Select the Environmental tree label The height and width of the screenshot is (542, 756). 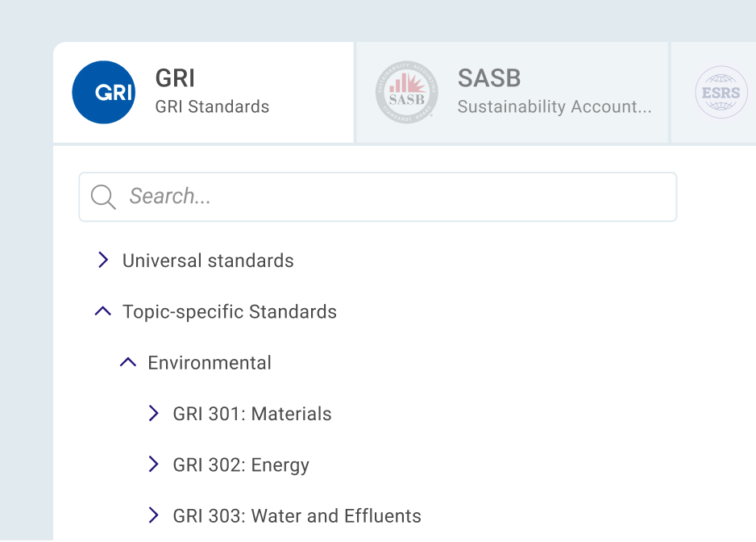coord(210,363)
